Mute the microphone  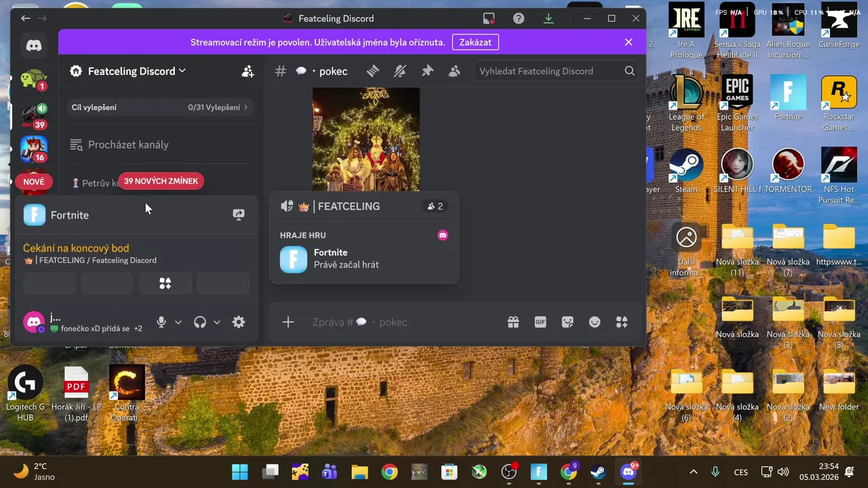coord(161,323)
